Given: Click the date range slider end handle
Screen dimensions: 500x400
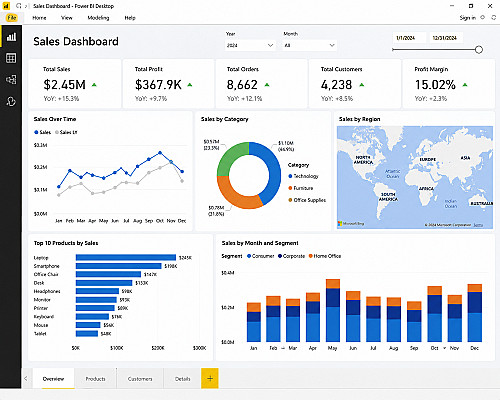Looking at the screenshot, I should pyautogui.click(x=479, y=50).
